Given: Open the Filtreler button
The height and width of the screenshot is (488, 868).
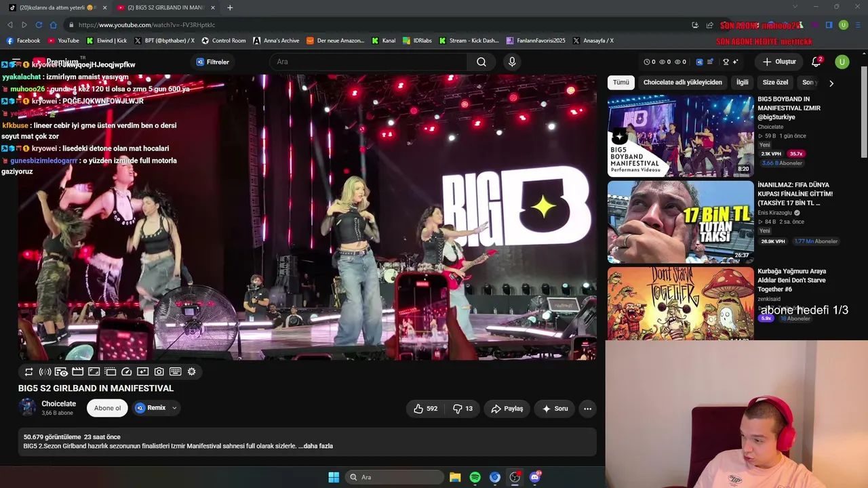Looking at the screenshot, I should (x=212, y=62).
